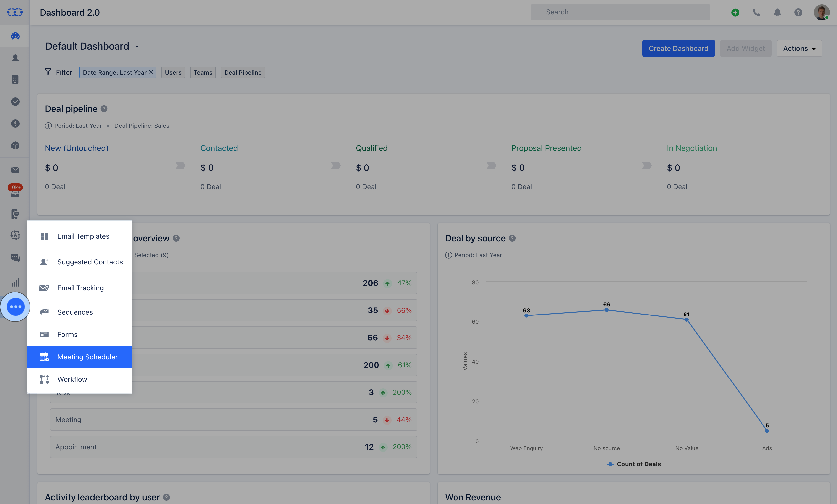Image resolution: width=837 pixels, height=504 pixels.
Task: Open the Contacts person icon in sidebar
Action: click(15, 58)
